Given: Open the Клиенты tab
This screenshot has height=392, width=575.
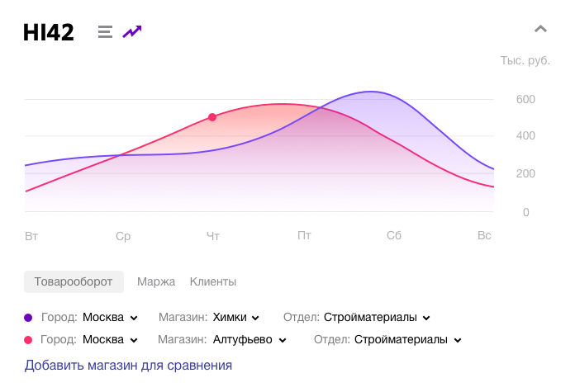Looking at the screenshot, I should [x=213, y=281].
